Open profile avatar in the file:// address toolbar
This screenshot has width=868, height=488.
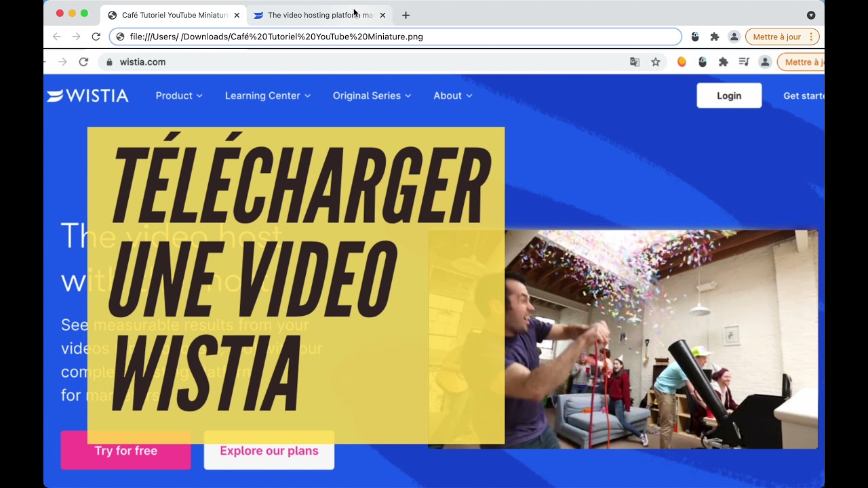click(x=734, y=37)
